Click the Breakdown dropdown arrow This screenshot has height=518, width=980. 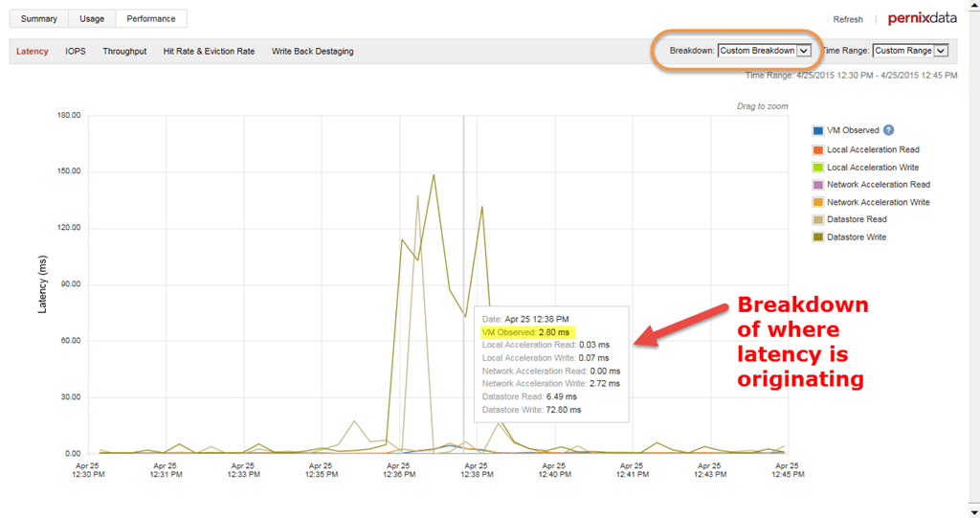[x=804, y=51]
